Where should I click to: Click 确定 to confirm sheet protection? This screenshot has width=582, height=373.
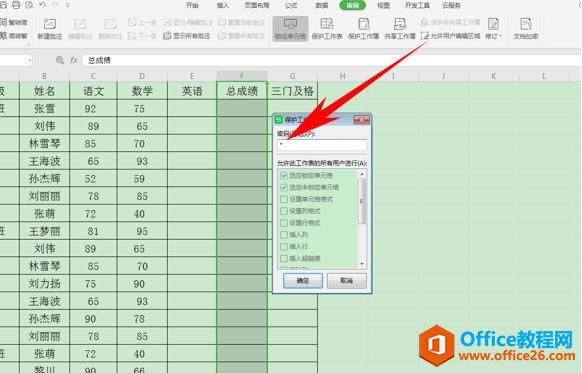pos(303,281)
